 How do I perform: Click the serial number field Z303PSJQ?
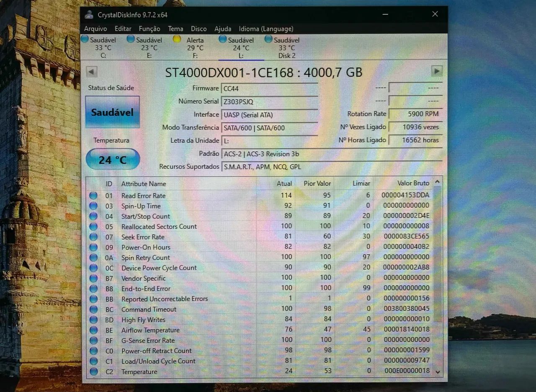tap(269, 102)
